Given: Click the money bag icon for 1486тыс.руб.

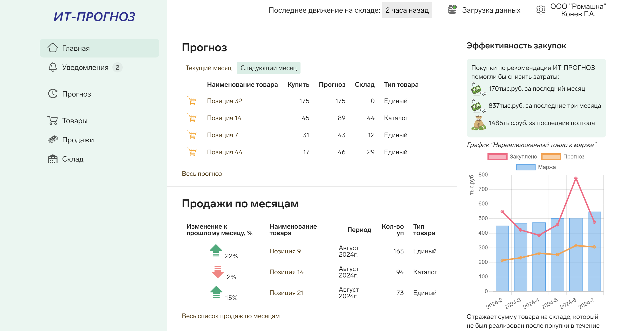Looking at the screenshot, I should pos(479,123).
